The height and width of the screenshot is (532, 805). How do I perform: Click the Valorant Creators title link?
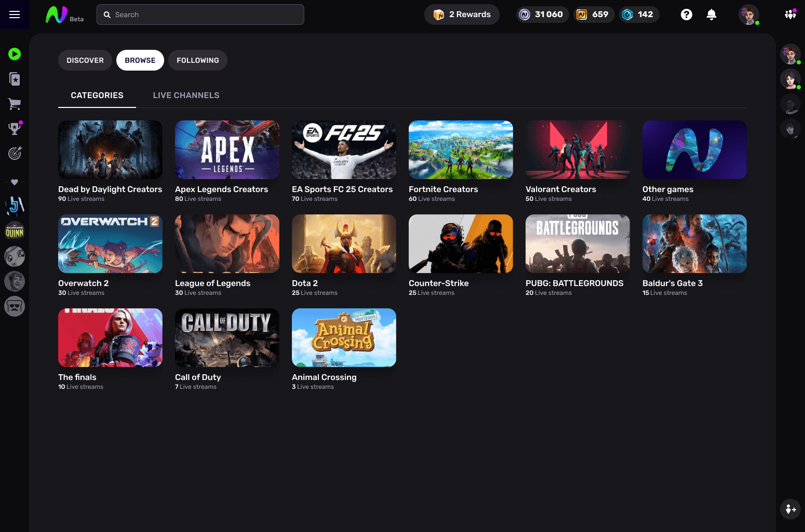click(x=561, y=189)
